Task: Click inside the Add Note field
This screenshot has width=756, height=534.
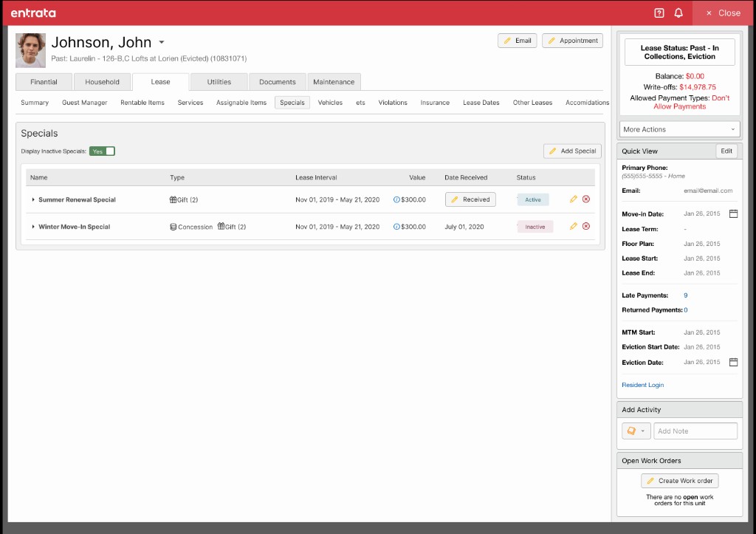Action: coord(695,431)
